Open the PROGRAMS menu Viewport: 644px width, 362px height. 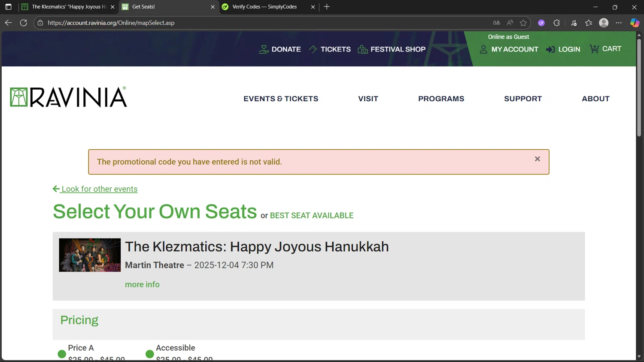(441, 99)
